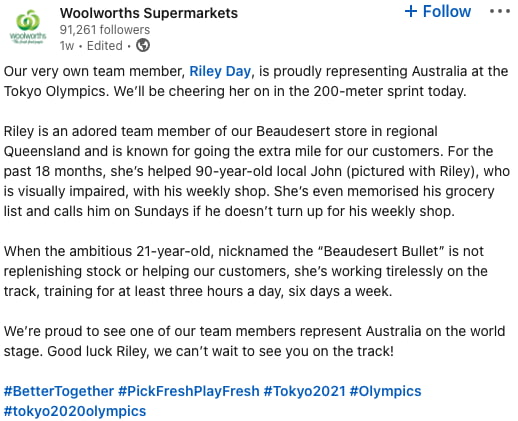This screenshot has height=421, width=518.
Task: Click the plus sign beside Follow
Action: tap(411, 11)
